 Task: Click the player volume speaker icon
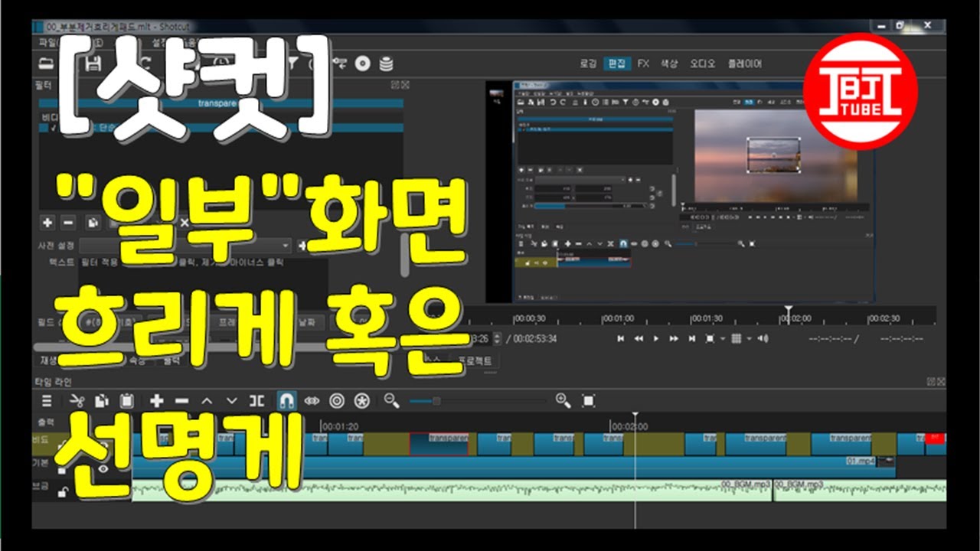763,338
